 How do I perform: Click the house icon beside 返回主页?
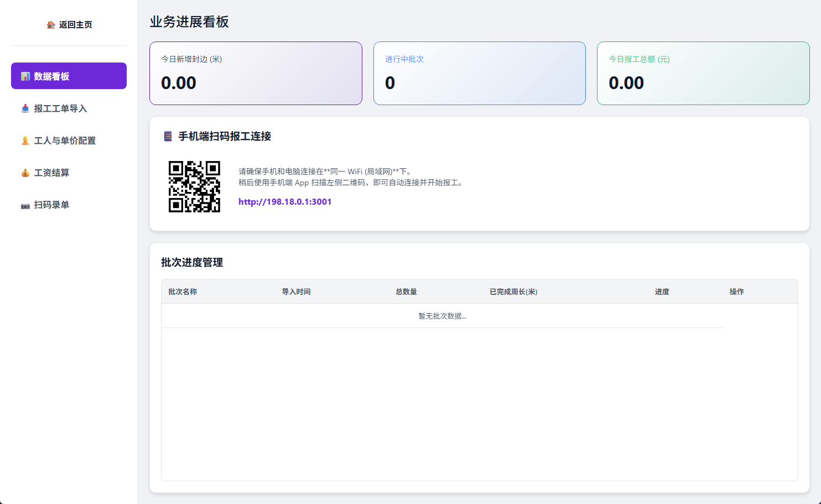[51, 24]
